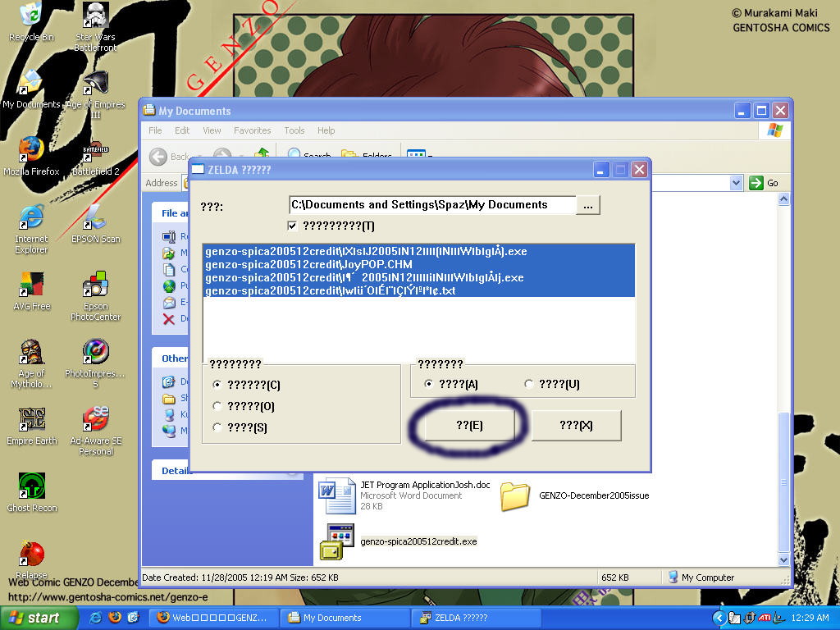Open the Ghost Recon desktop shortcut
Image resolution: width=840 pixels, height=630 pixels.
31,487
